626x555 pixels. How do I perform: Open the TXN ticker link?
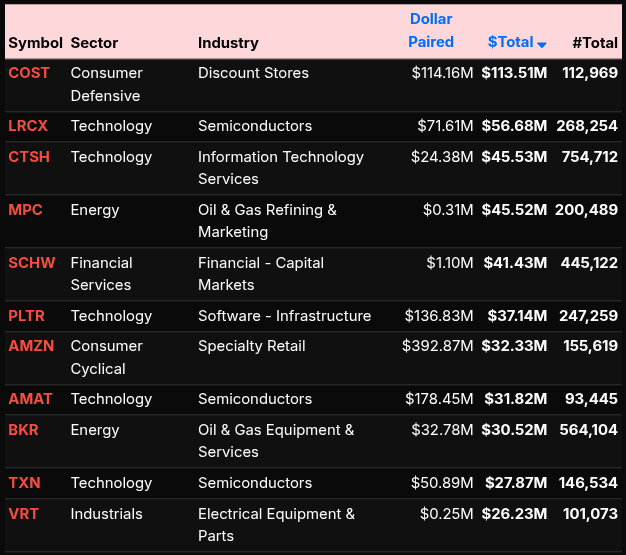(x=24, y=483)
